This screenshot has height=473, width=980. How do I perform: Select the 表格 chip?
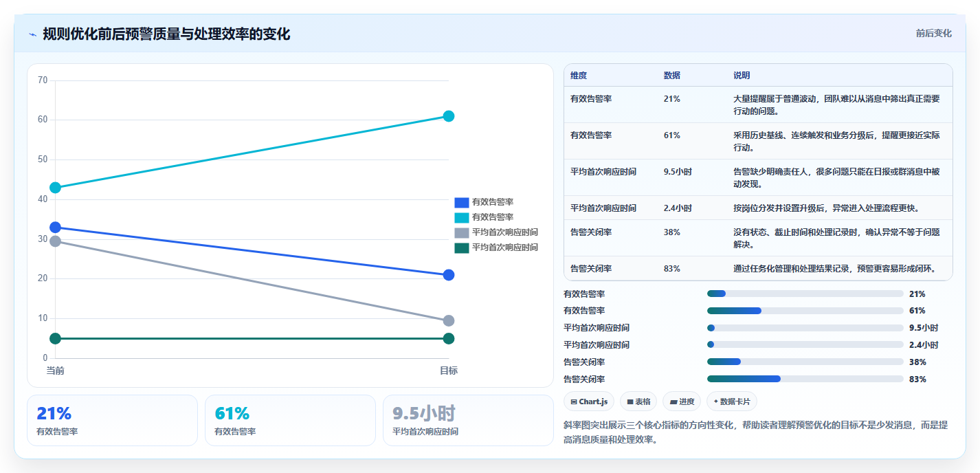pyautogui.click(x=638, y=401)
